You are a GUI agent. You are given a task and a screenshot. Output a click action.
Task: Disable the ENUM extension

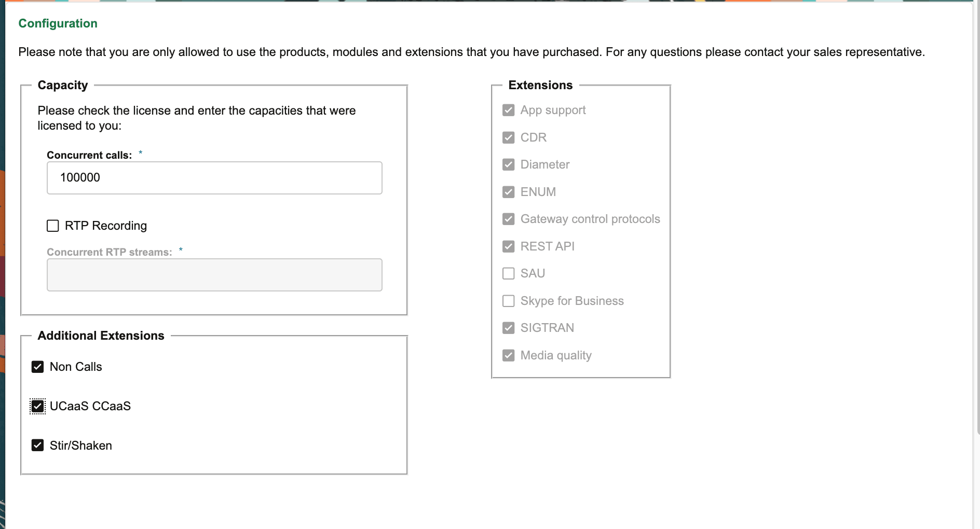(508, 191)
